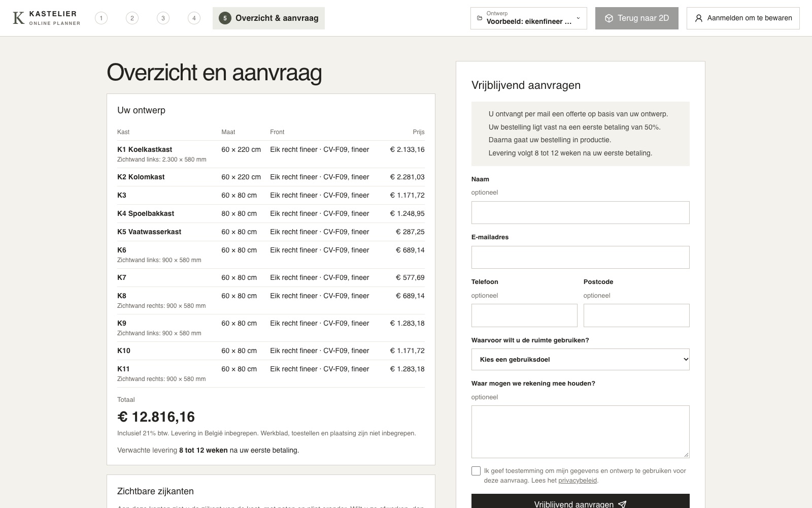The width and height of the screenshot is (812, 508).
Task: Select the K1 Koelkastkast row
Action: [x=271, y=154]
